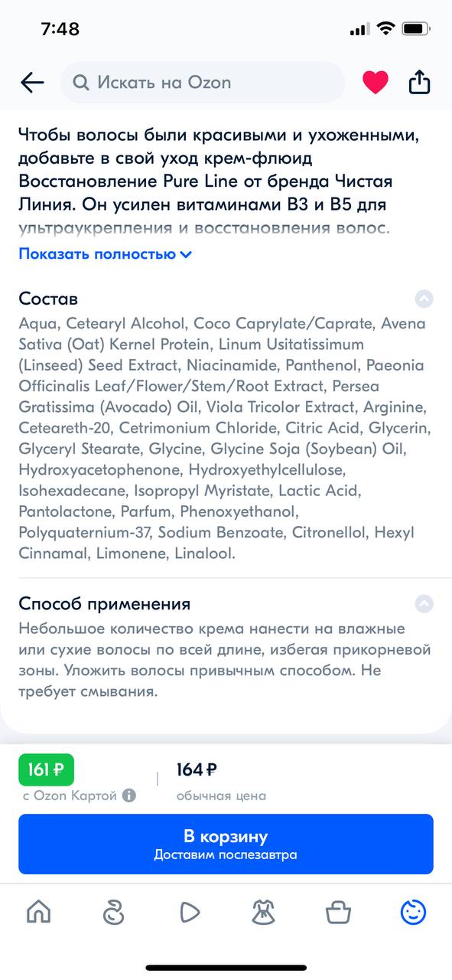452x980 pixels.
Task: Toggle the red heart favorite icon
Action: (375, 82)
